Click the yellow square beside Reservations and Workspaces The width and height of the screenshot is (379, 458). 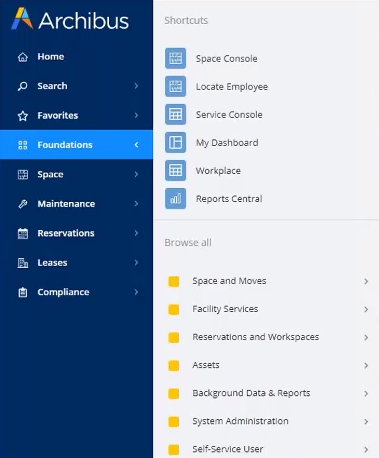pyautogui.click(x=174, y=337)
